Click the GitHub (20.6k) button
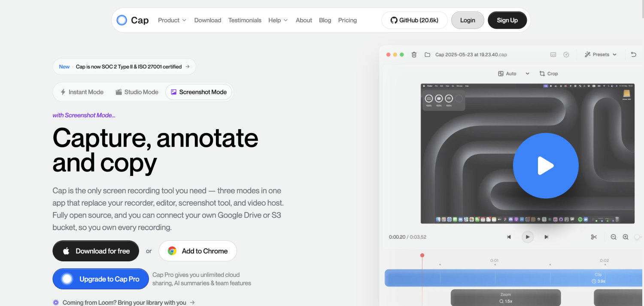 point(414,20)
